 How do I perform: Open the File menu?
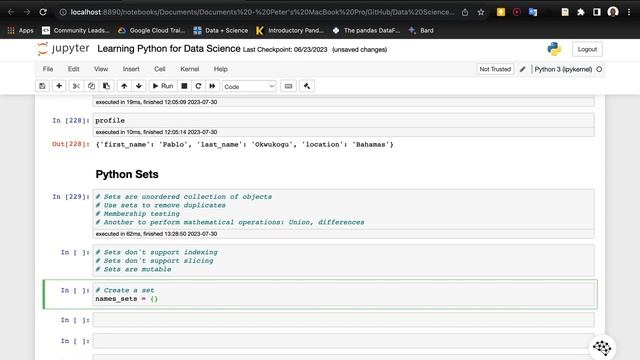tap(48, 69)
